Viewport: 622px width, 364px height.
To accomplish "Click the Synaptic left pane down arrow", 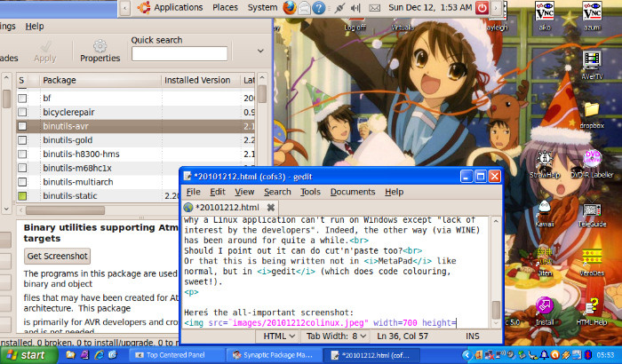I will click(6, 208).
